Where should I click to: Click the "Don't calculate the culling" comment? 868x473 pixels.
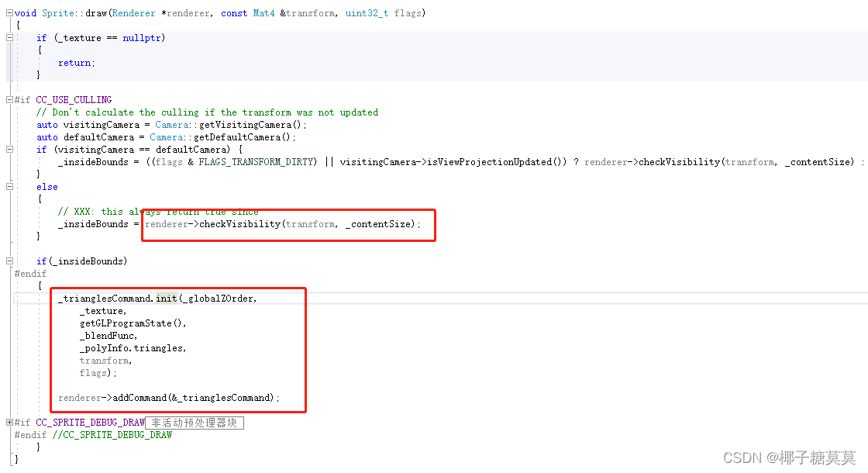[x=207, y=112]
